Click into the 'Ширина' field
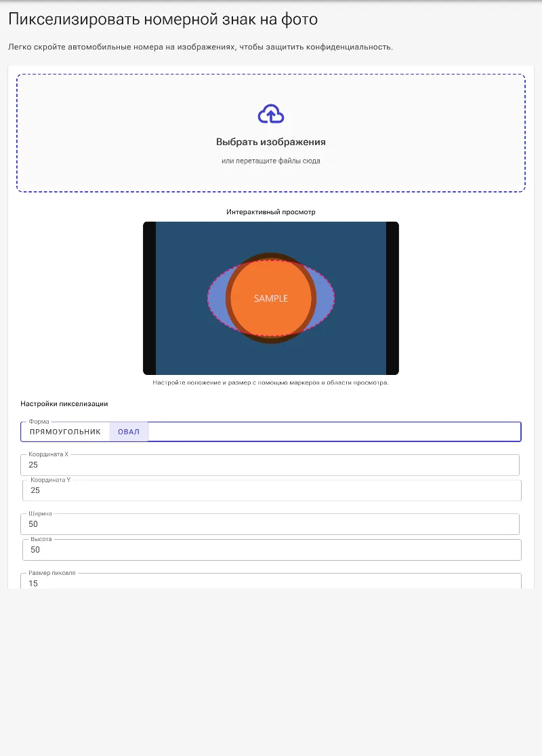542x756 pixels. [270, 524]
